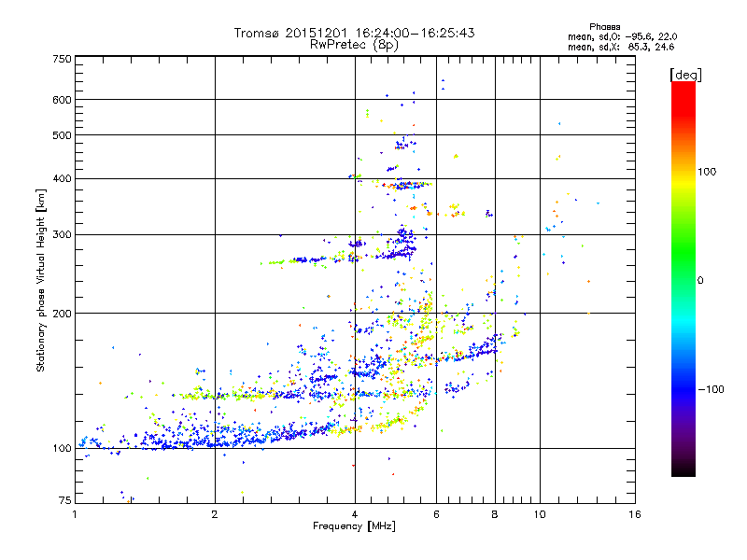Image resolution: width=747 pixels, height=560 pixels.
Task: Click the y-axis tick label "600"
Action: (63, 100)
